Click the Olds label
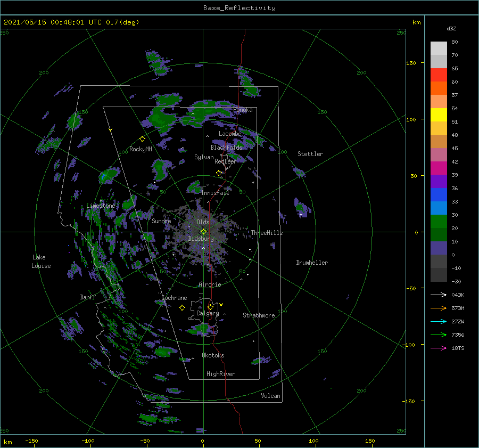Image resolution: width=479 pixels, height=448 pixels. click(x=203, y=222)
